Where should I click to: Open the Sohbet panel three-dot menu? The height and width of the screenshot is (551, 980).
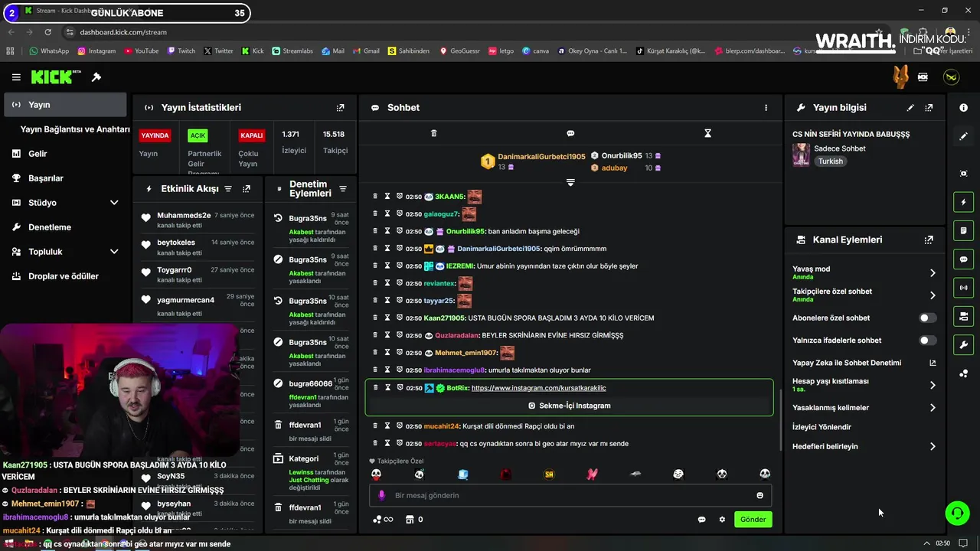click(x=766, y=108)
